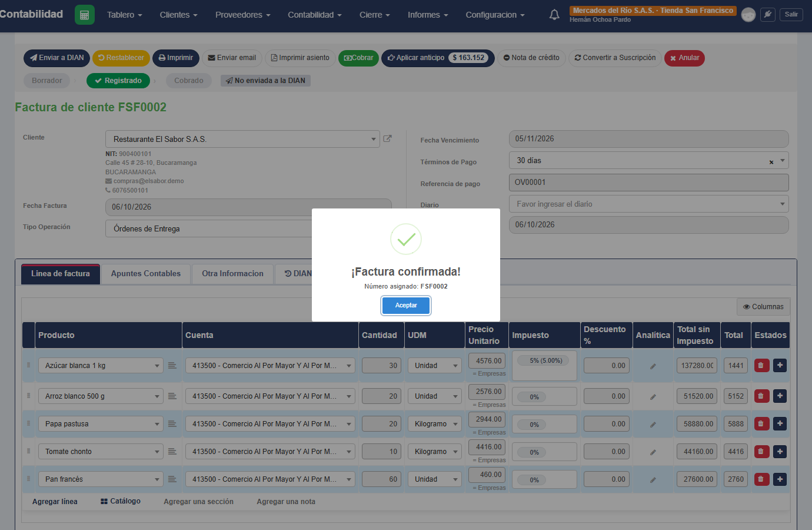The width and height of the screenshot is (812, 530).
Task: Open client external link icon
Action: tap(388, 139)
